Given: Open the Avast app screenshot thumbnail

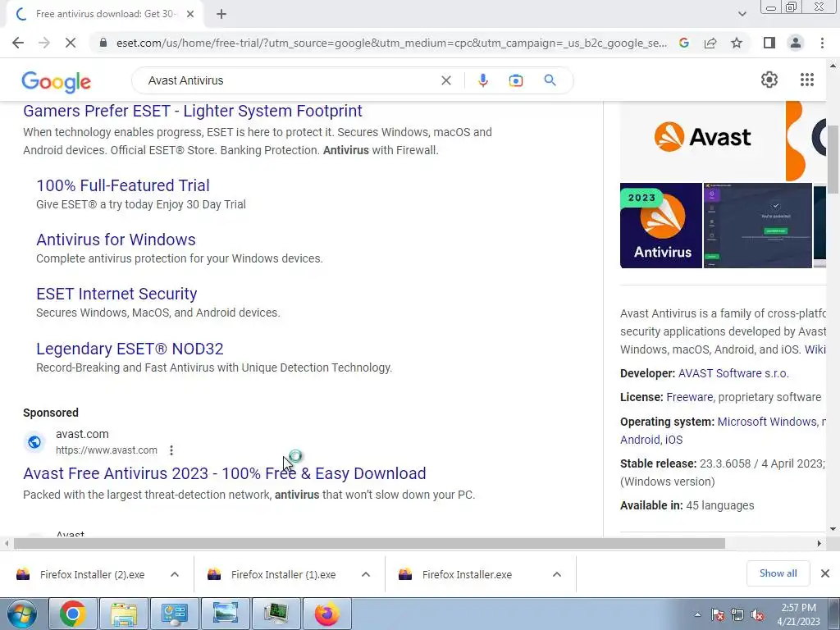Looking at the screenshot, I should point(757,226).
